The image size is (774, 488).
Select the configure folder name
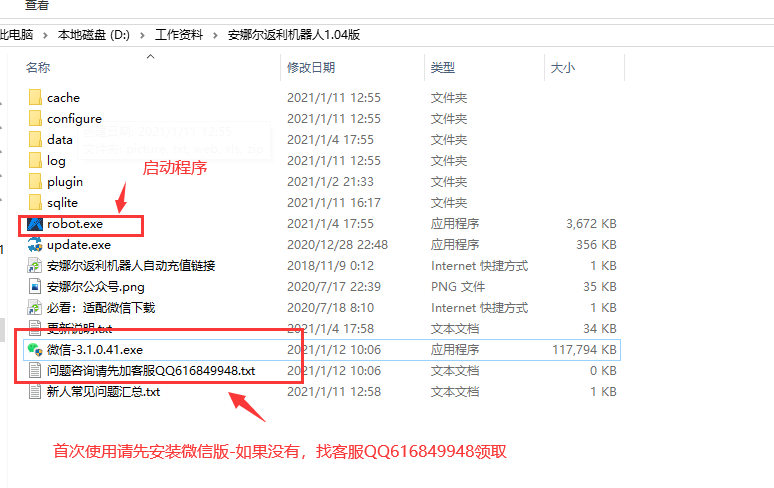[x=75, y=119]
